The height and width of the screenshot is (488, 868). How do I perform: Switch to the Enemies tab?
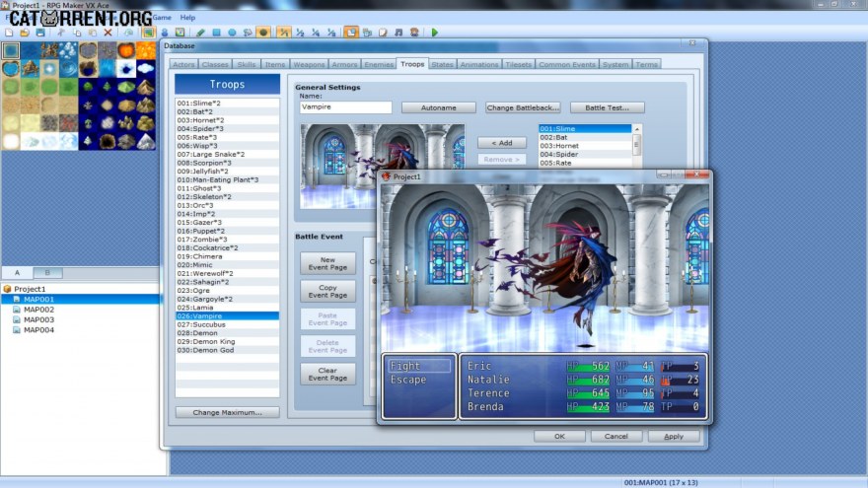point(379,65)
